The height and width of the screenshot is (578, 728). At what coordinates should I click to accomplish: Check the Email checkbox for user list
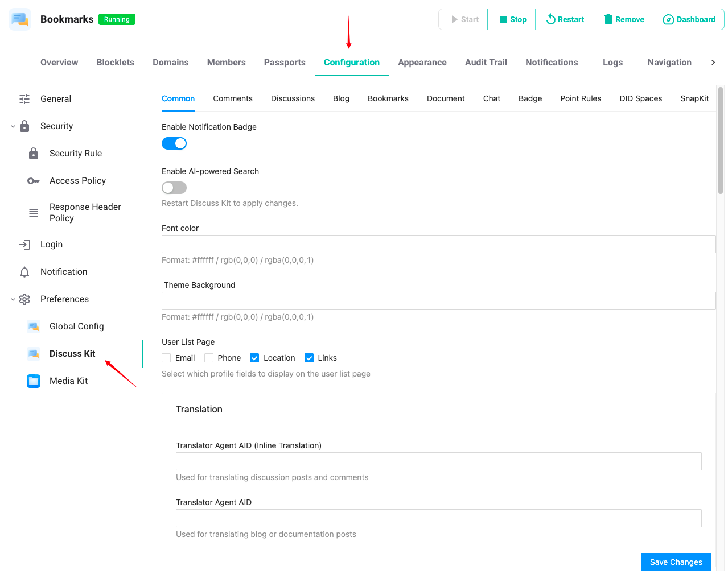pyautogui.click(x=166, y=358)
